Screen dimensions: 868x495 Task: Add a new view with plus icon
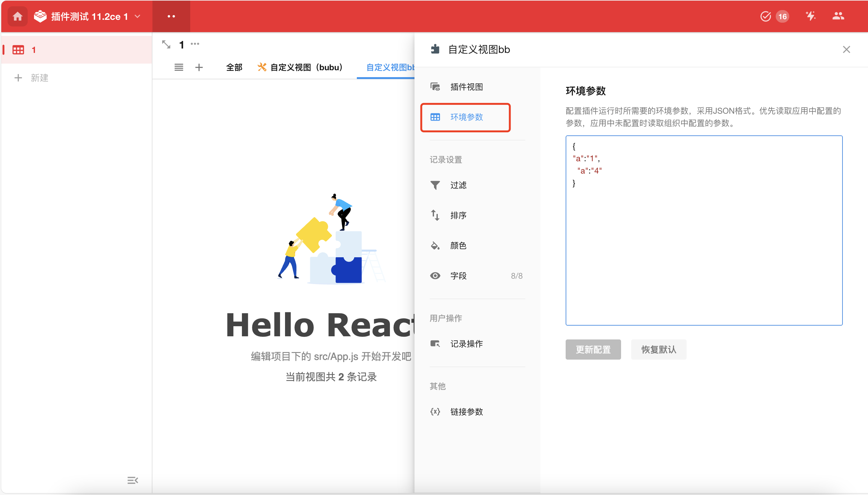[199, 67]
